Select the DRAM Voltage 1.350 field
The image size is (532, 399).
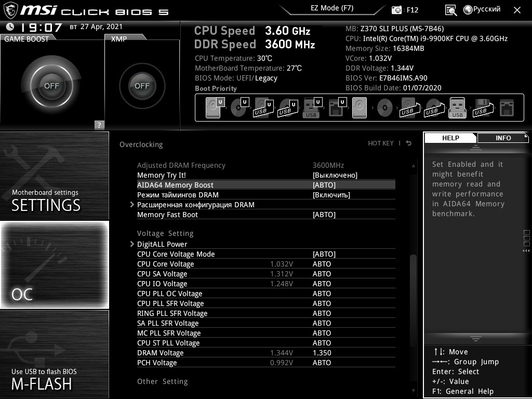coord(322,353)
